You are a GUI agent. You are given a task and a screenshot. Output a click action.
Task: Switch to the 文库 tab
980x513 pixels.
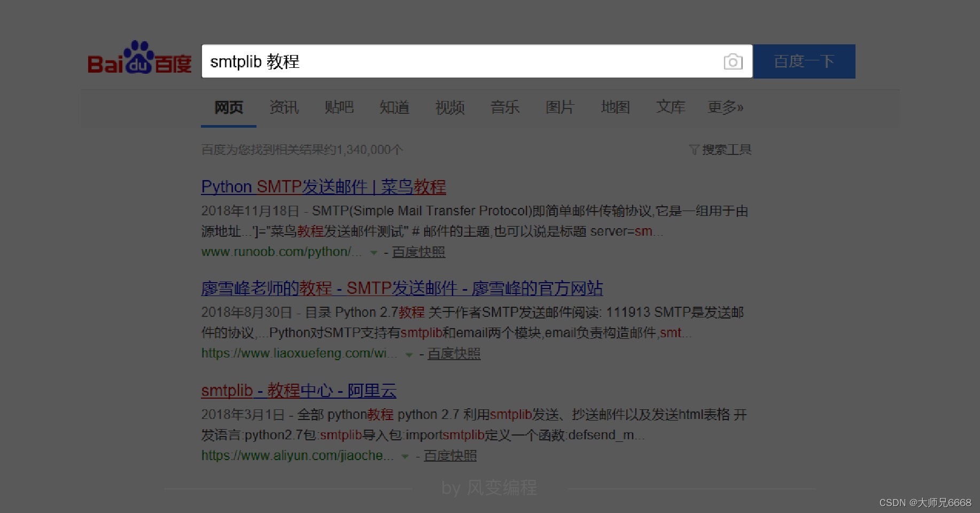pyautogui.click(x=671, y=107)
